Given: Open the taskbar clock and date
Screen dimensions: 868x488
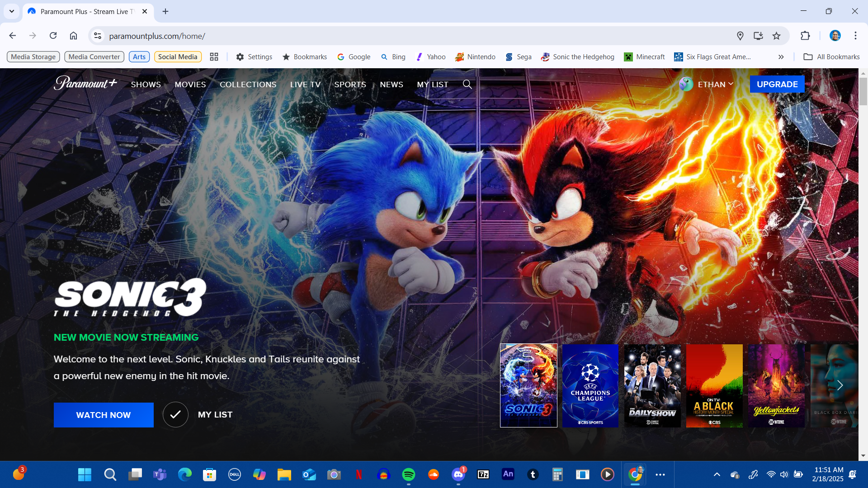Looking at the screenshot, I should (x=828, y=474).
